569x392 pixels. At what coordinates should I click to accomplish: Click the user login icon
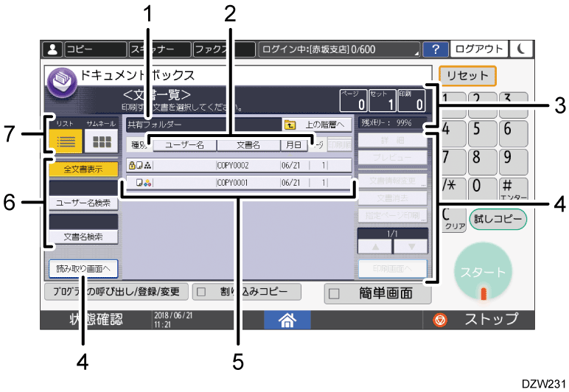[52, 49]
